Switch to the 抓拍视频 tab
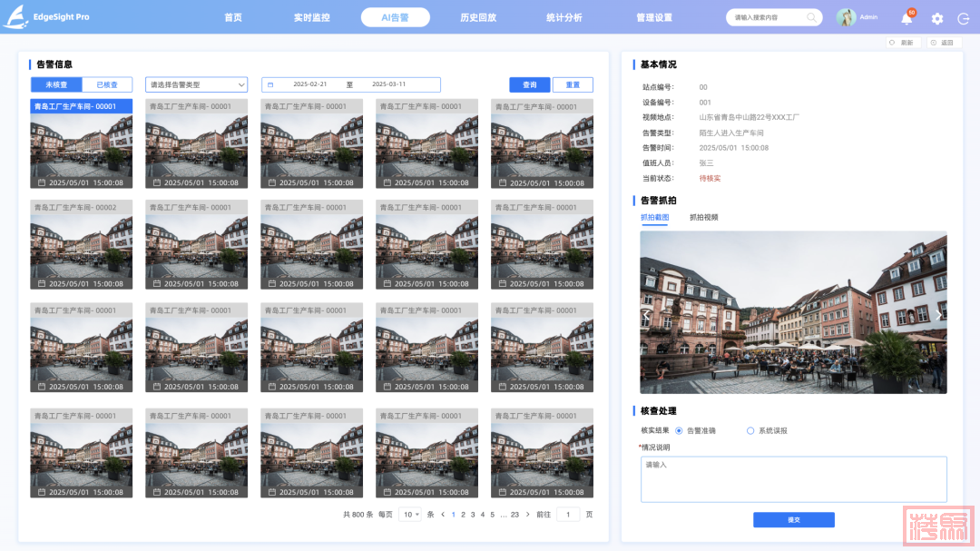This screenshot has height=551, width=980. pos(703,218)
